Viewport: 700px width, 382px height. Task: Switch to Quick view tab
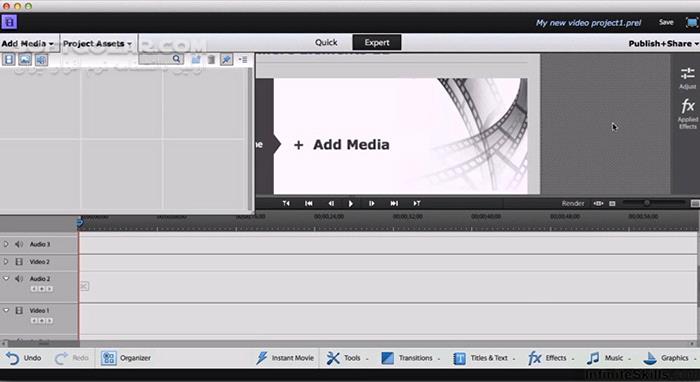326,42
